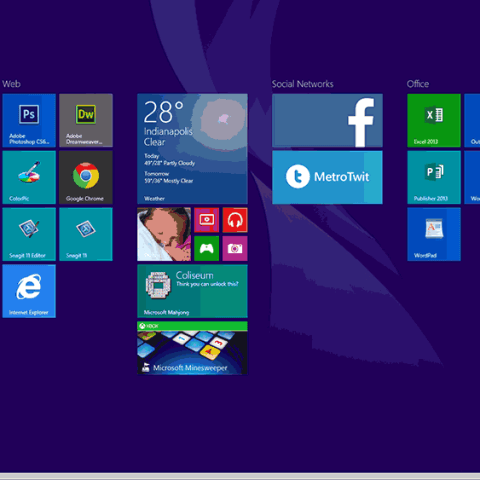
Task: Open the ColorPic tile
Action: [x=29, y=177]
